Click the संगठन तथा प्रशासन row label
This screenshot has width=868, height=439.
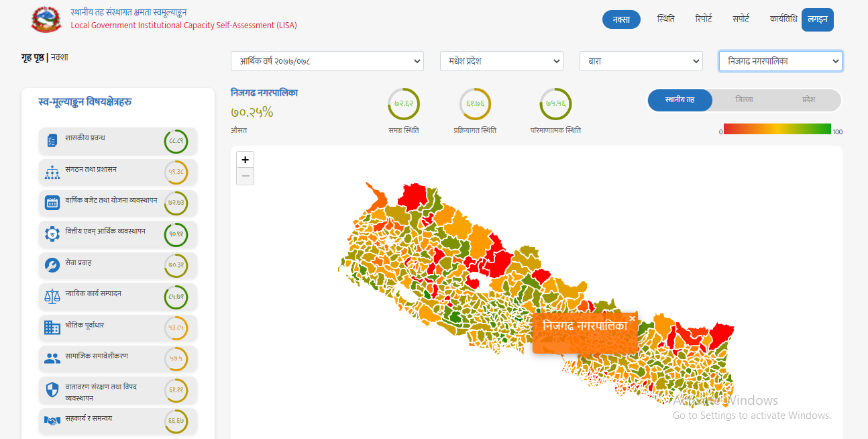[91, 169]
